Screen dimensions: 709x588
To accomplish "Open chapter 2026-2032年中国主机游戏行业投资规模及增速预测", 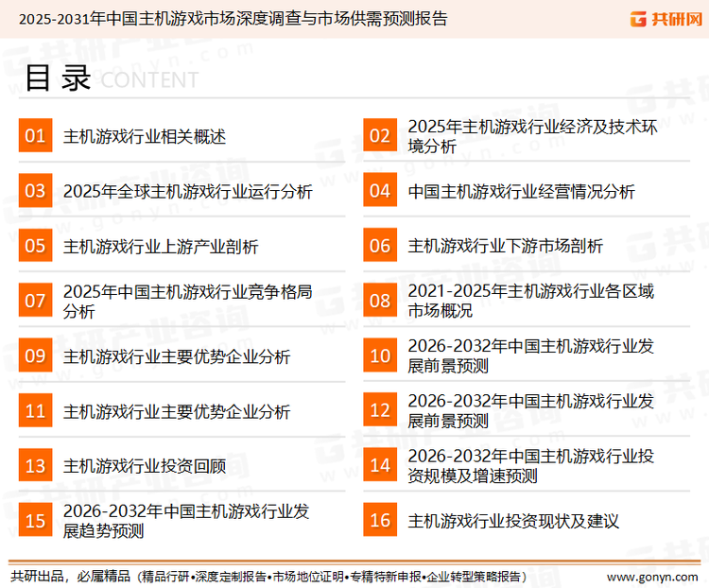I will [531, 466].
